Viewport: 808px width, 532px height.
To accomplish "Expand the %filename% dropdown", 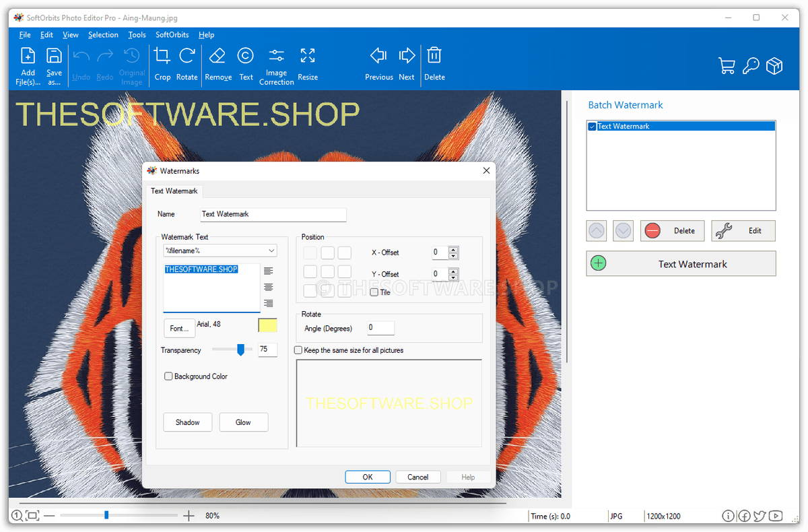I will pyautogui.click(x=271, y=251).
